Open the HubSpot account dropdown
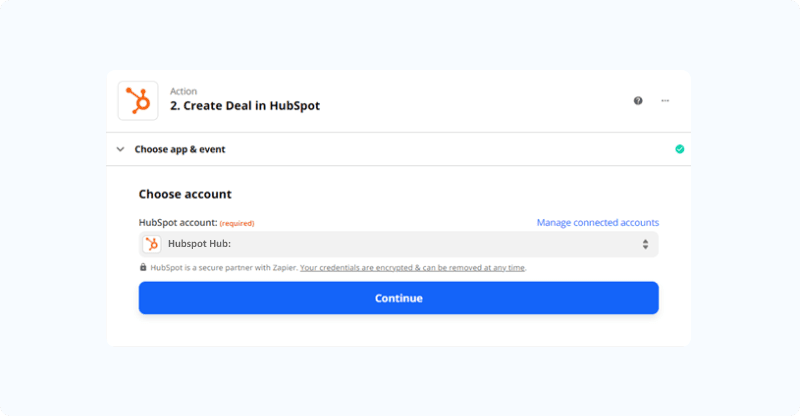 398,244
